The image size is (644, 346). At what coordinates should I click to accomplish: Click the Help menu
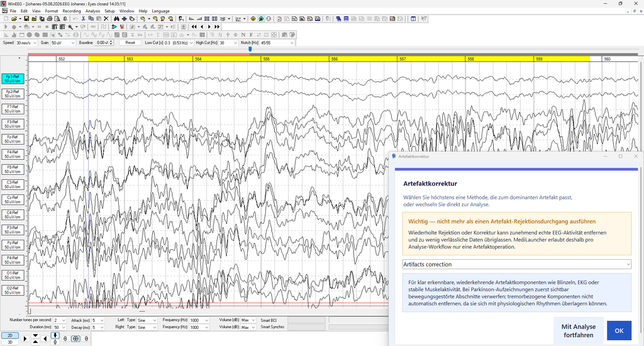tap(143, 11)
